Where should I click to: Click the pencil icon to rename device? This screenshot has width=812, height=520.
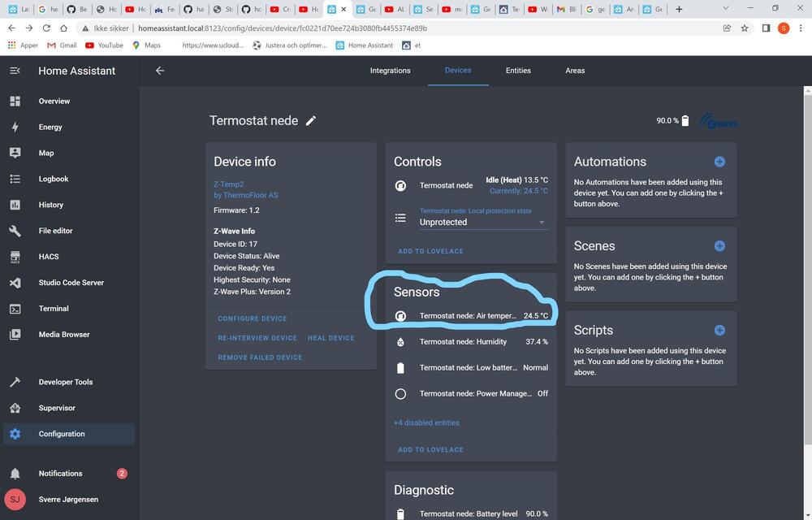[311, 121]
